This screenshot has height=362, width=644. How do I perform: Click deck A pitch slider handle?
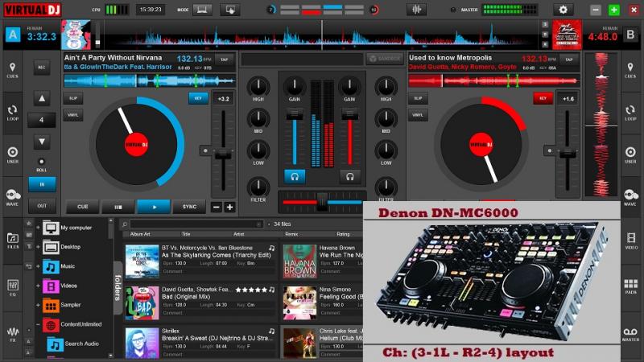pos(223,154)
